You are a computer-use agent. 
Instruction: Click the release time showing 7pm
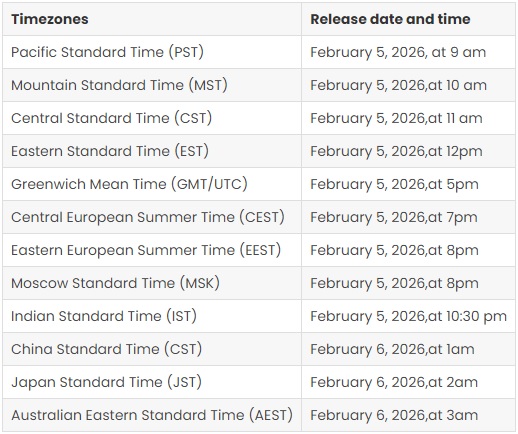pyautogui.click(x=408, y=217)
